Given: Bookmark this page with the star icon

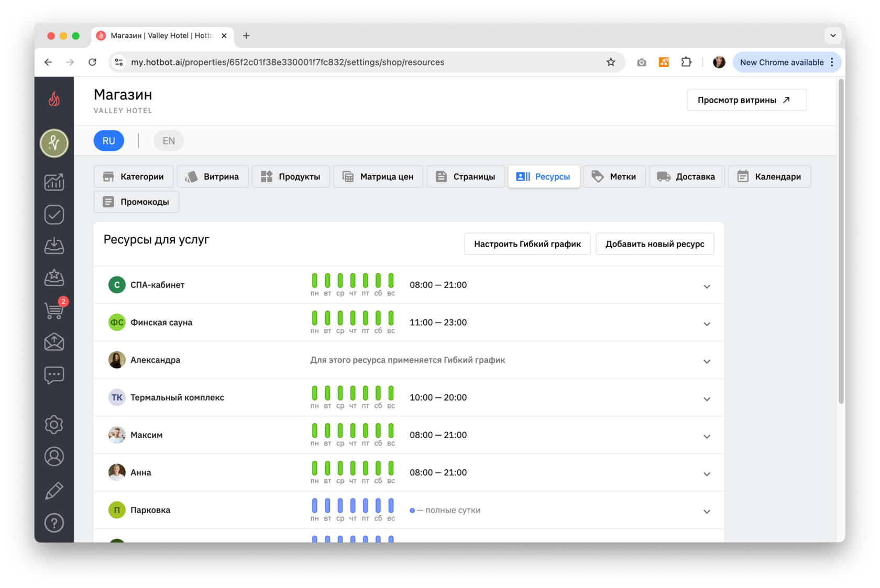Looking at the screenshot, I should (611, 62).
